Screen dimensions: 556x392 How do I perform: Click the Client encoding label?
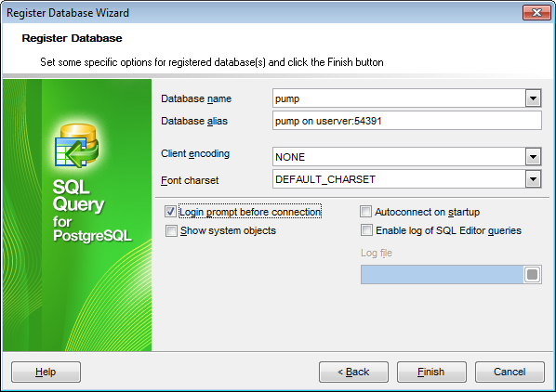[x=195, y=153]
